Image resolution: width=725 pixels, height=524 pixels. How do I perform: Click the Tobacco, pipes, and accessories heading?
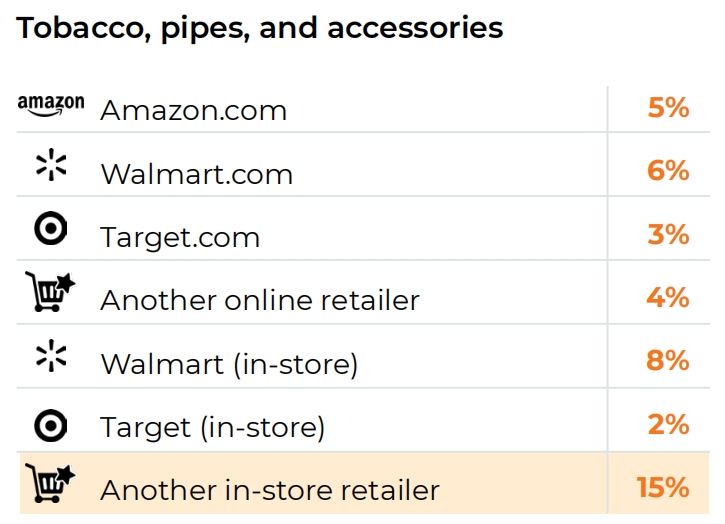click(x=259, y=29)
